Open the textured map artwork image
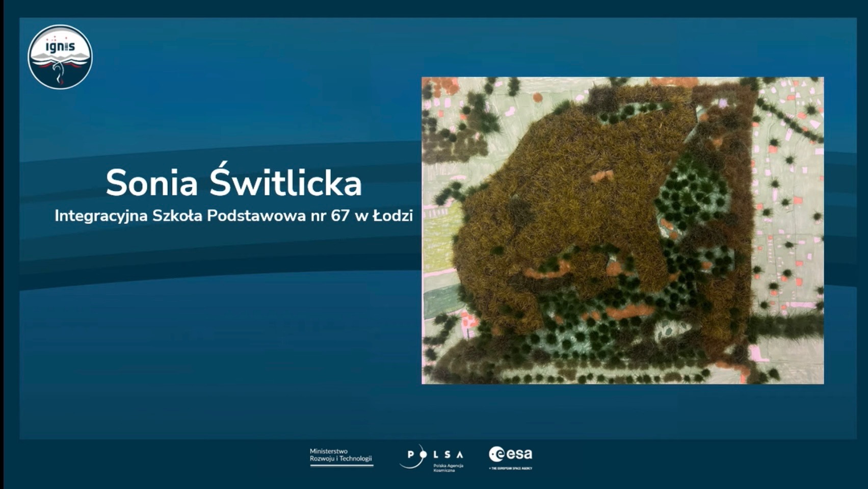This screenshot has width=868, height=489. pyautogui.click(x=622, y=230)
